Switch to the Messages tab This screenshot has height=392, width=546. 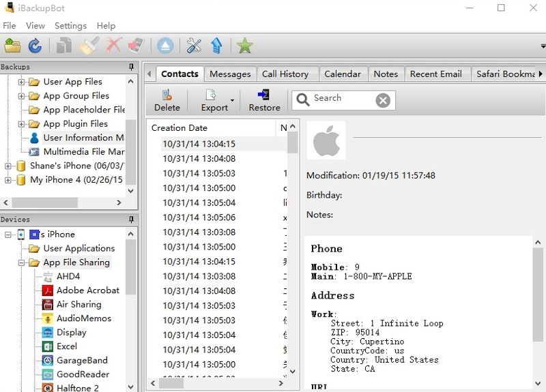pyautogui.click(x=230, y=74)
